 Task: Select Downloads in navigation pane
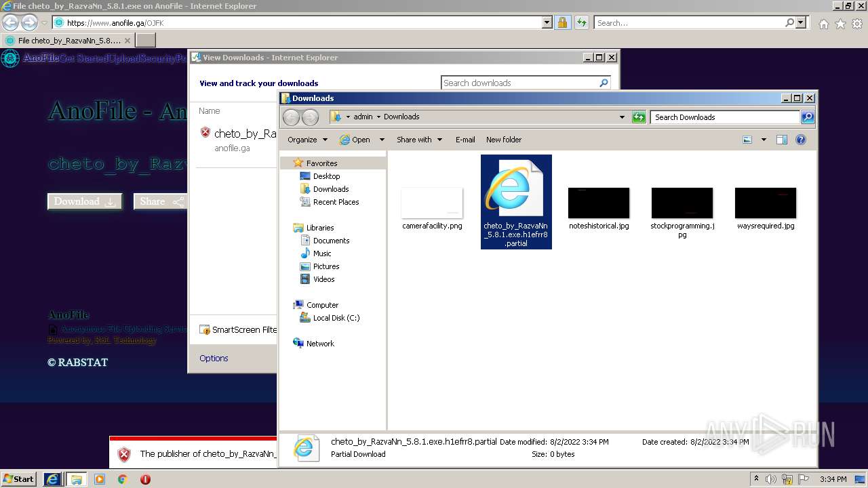point(331,189)
